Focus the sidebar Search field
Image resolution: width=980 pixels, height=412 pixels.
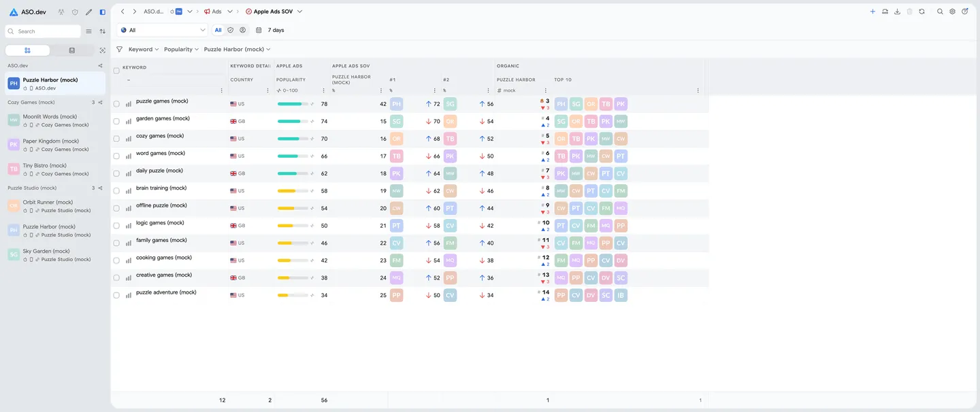pos(43,31)
